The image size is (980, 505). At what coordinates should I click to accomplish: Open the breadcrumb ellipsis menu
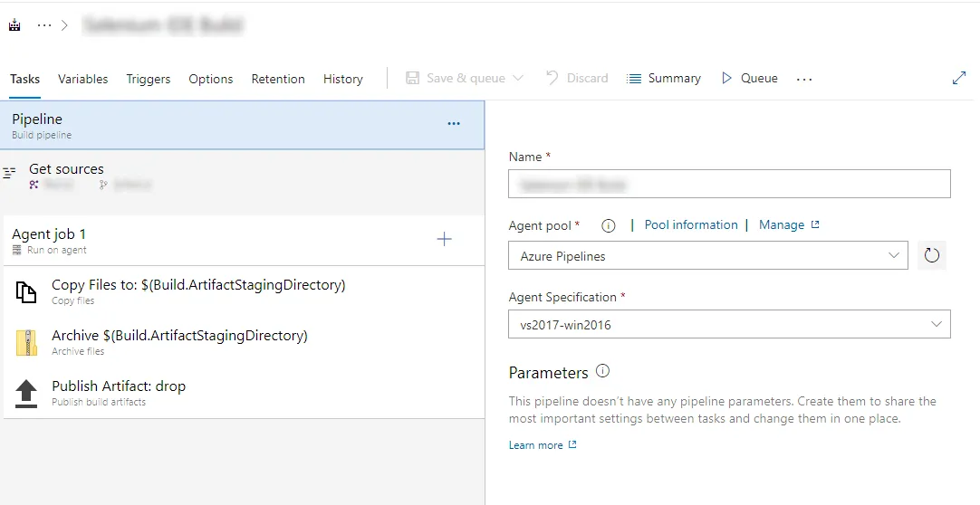pyautogui.click(x=43, y=25)
